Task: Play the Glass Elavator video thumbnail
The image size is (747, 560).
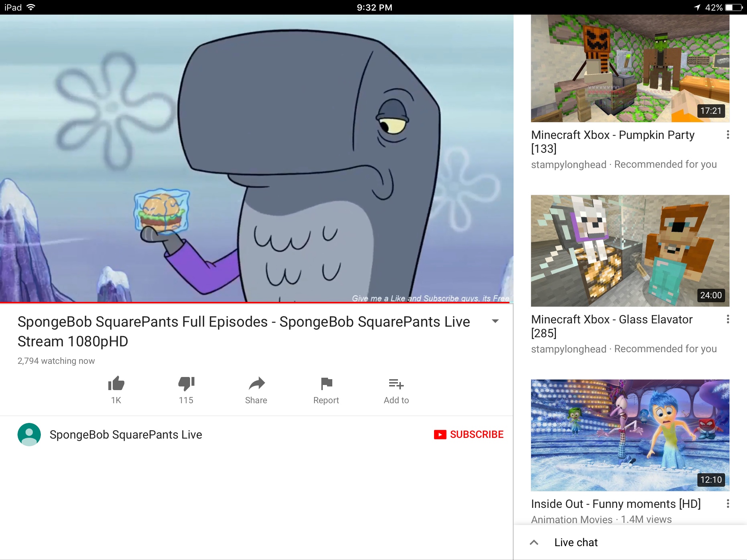Action: coord(630,251)
